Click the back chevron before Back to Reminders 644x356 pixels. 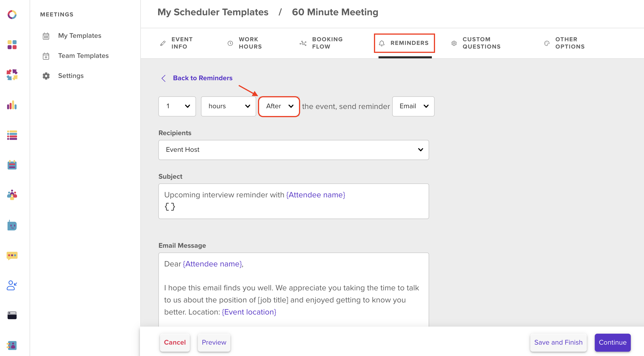click(x=163, y=78)
